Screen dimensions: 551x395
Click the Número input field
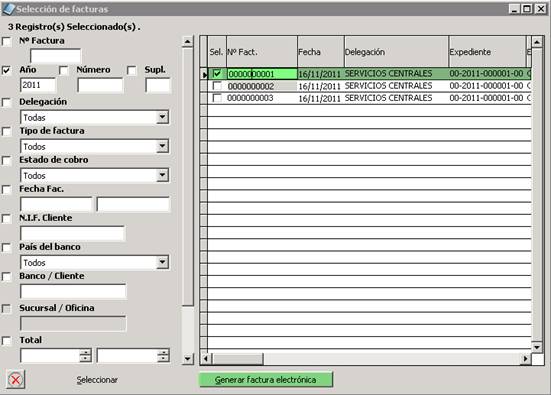pos(100,85)
